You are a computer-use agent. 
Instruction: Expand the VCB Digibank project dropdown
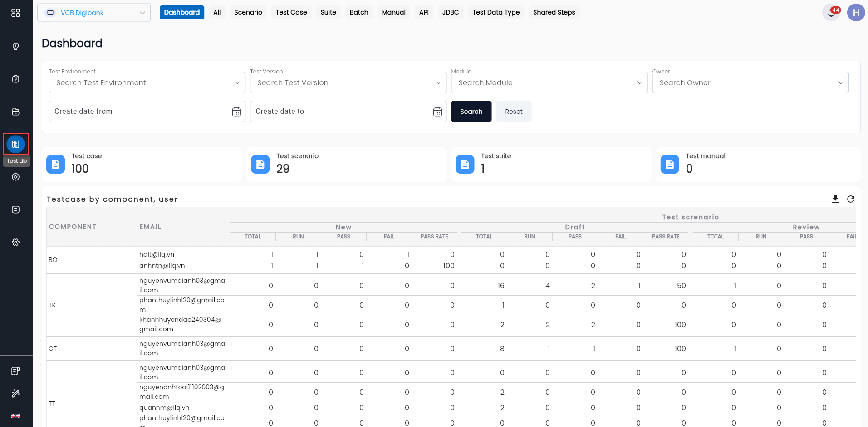(x=94, y=13)
